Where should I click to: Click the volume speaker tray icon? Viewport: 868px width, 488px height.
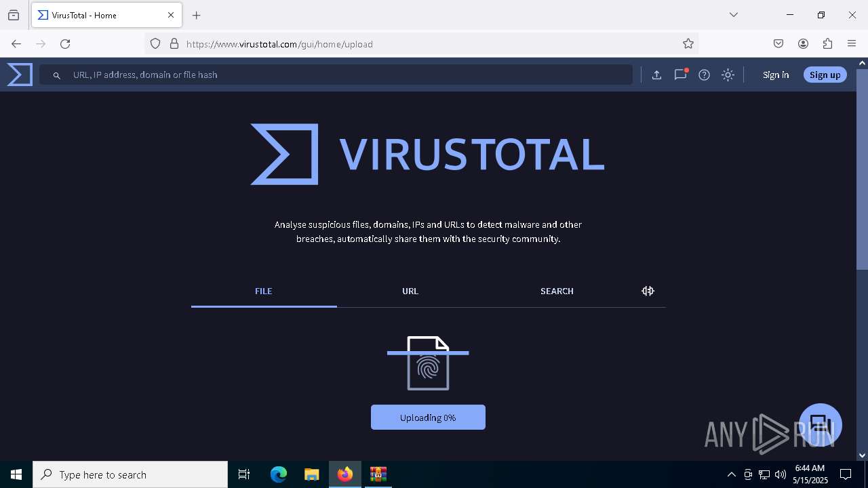(781, 474)
